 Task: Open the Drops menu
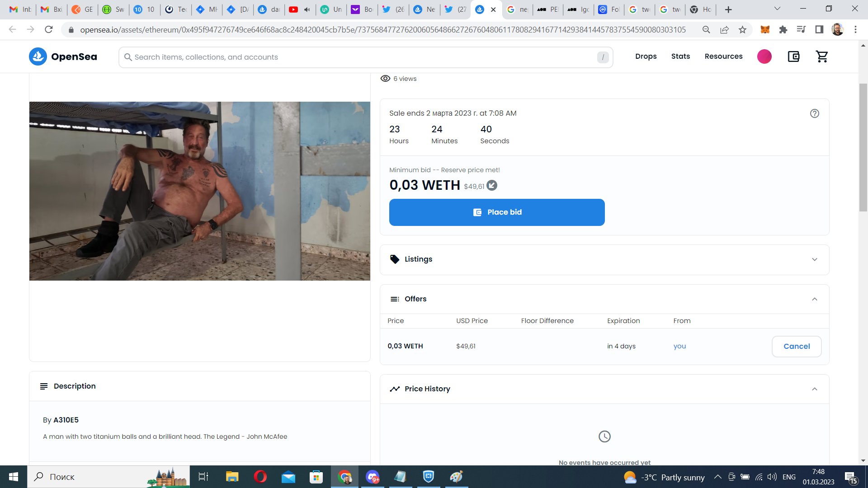646,56
